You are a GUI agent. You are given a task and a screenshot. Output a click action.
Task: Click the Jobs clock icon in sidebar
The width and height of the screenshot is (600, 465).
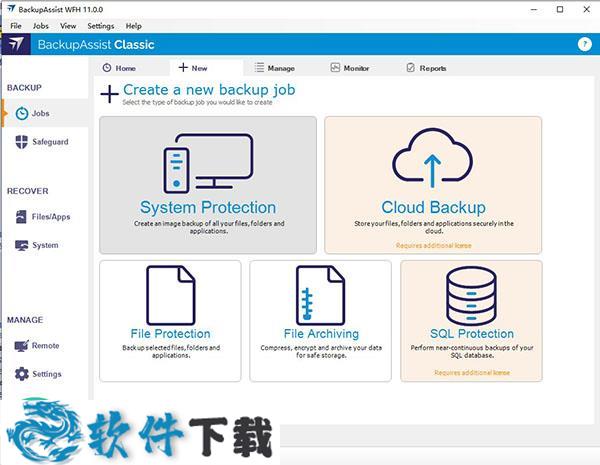(22, 113)
